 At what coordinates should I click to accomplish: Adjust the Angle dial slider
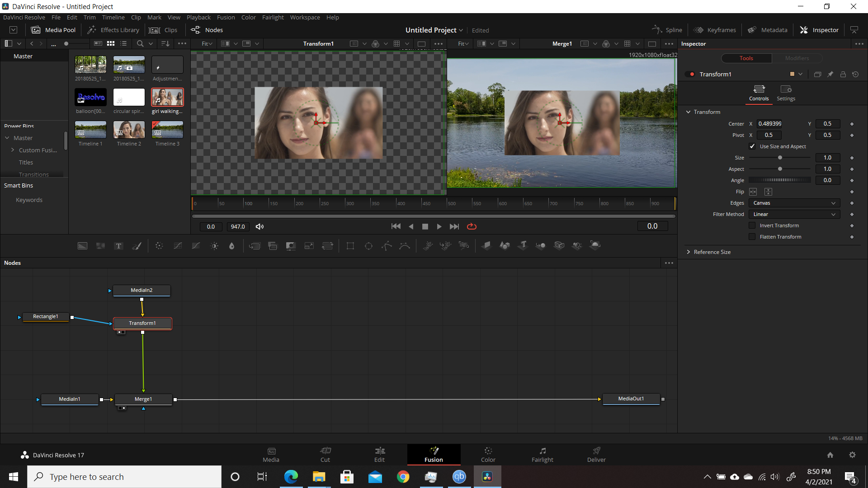pyautogui.click(x=780, y=180)
